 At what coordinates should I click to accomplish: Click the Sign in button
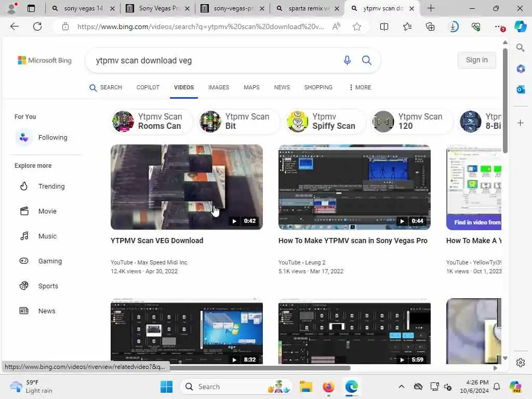click(476, 60)
